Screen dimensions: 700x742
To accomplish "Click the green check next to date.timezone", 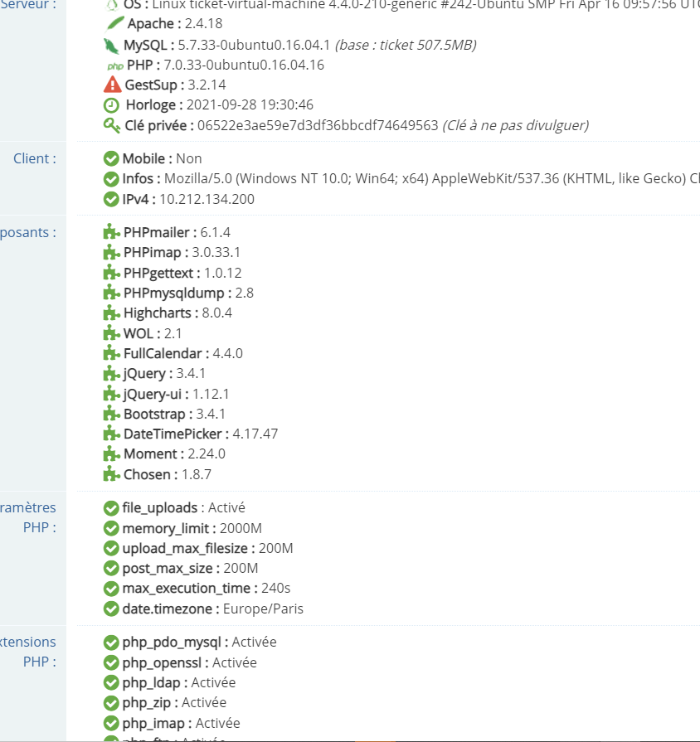I will [x=111, y=609].
